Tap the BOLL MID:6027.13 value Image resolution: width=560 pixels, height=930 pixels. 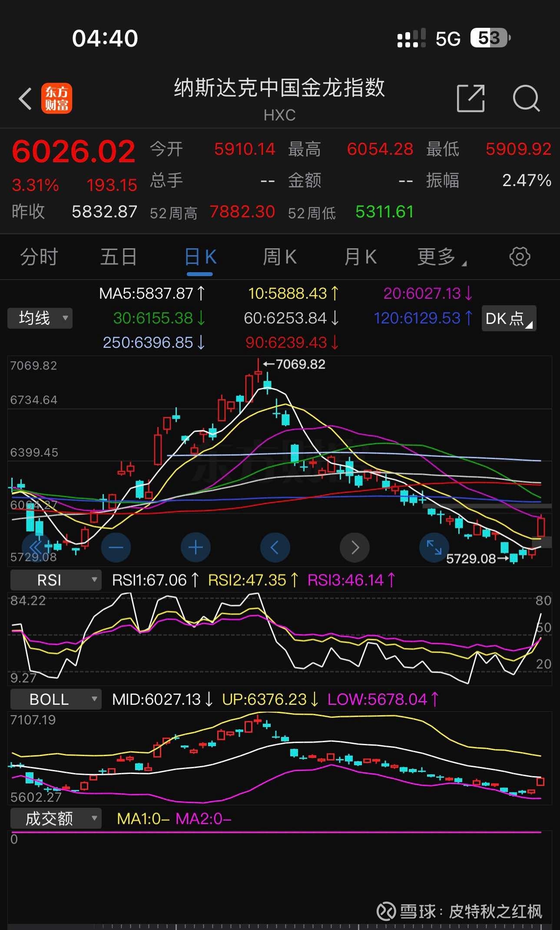tap(162, 699)
